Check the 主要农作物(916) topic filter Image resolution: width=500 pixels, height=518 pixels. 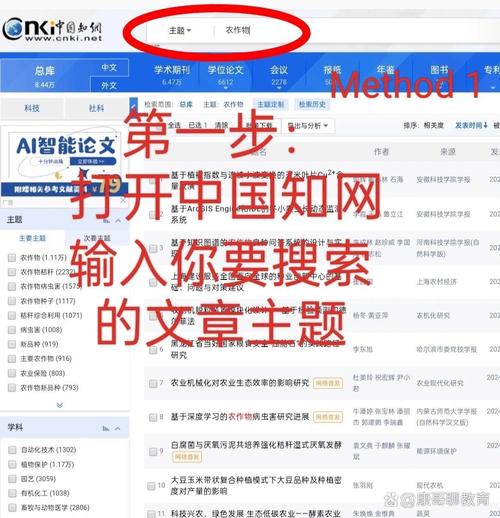pos(12,359)
